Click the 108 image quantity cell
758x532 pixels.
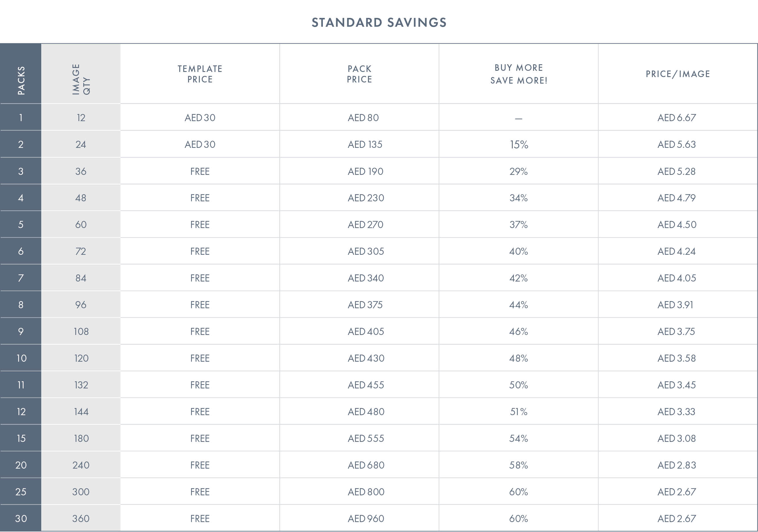pyautogui.click(x=81, y=332)
